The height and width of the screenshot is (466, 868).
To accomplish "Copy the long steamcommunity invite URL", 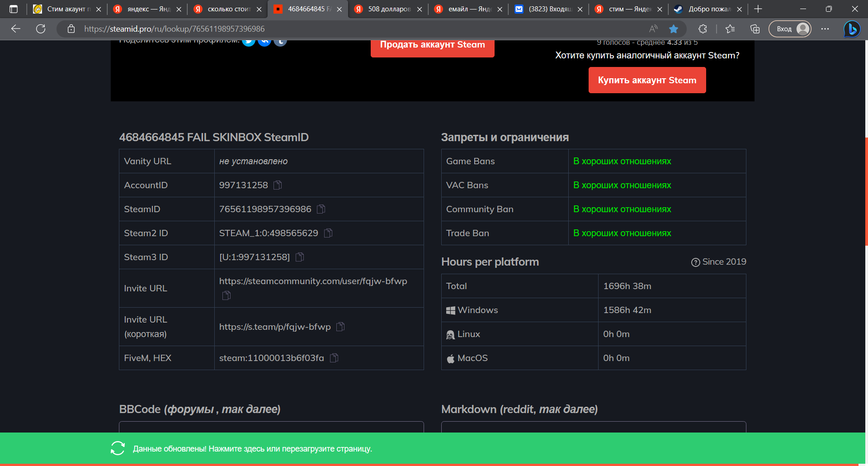I will 226,295.
